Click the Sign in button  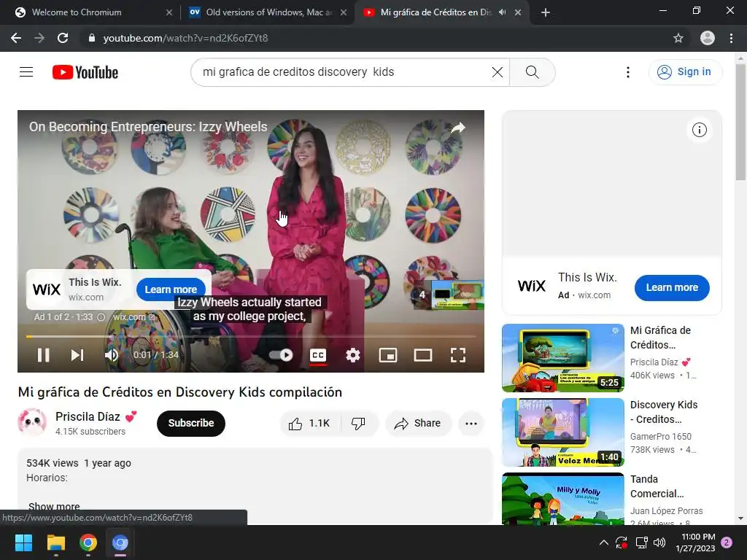point(685,72)
